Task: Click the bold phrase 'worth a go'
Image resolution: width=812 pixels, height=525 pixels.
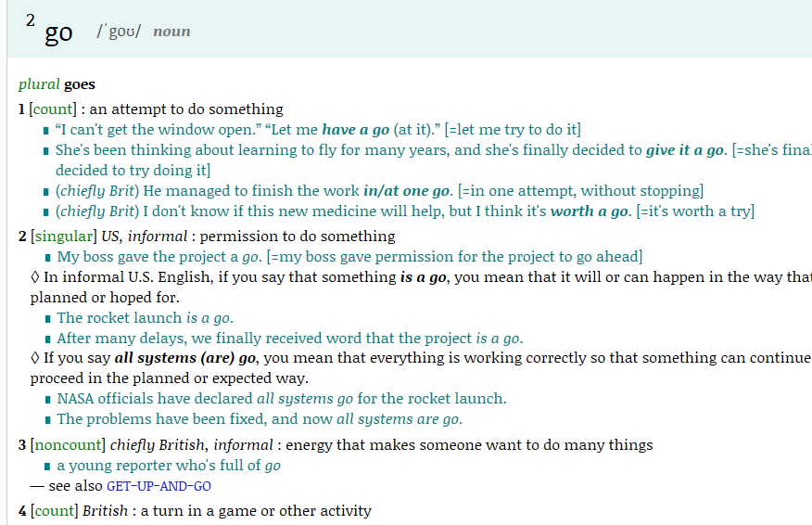Action: coord(589,211)
